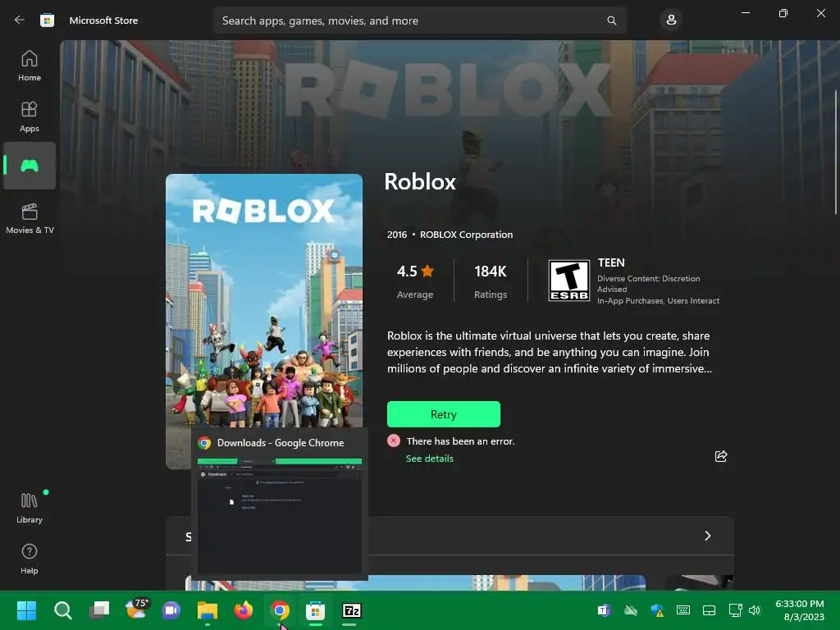The image size is (840, 630).
Task: Click the ESRB Teen rating badge
Action: pyautogui.click(x=569, y=281)
